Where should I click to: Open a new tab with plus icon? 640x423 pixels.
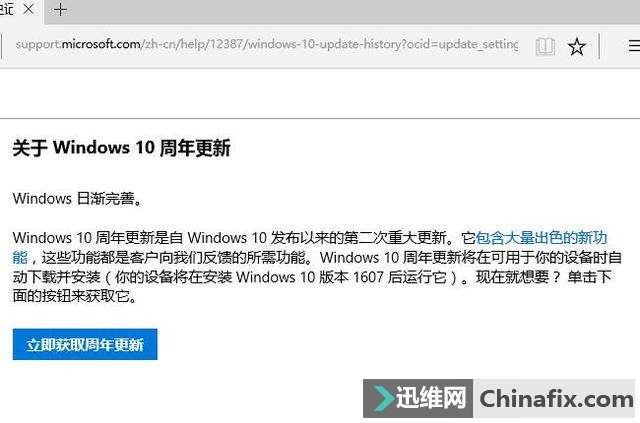(x=60, y=9)
